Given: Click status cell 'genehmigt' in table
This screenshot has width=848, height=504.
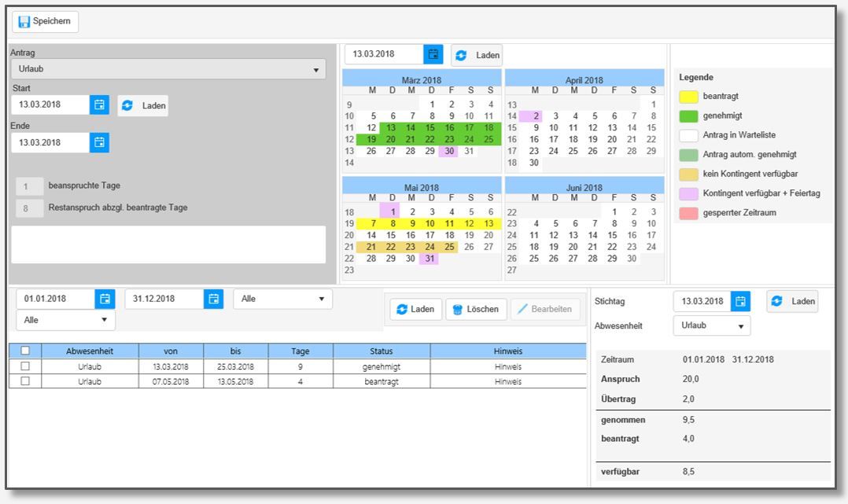Looking at the screenshot, I should tap(382, 366).
